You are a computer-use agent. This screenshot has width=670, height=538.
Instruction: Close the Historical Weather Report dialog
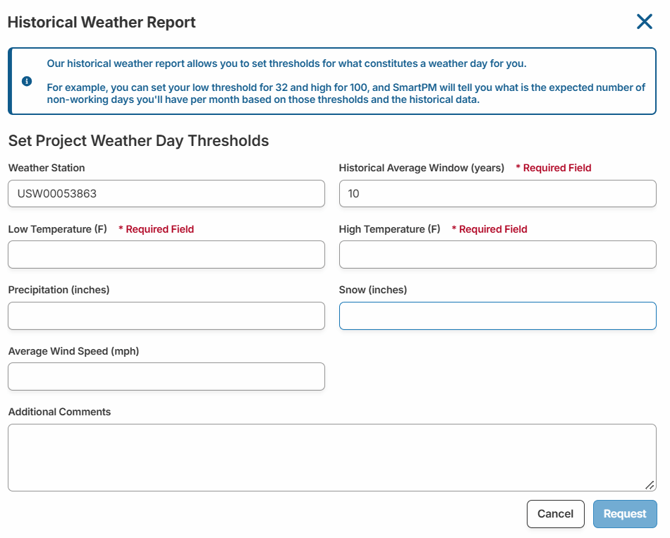click(644, 21)
